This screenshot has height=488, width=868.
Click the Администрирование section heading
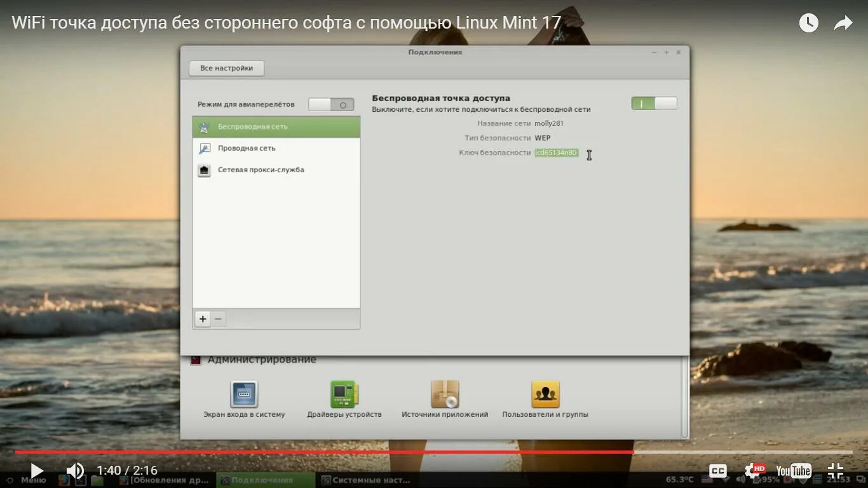click(x=262, y=360)
